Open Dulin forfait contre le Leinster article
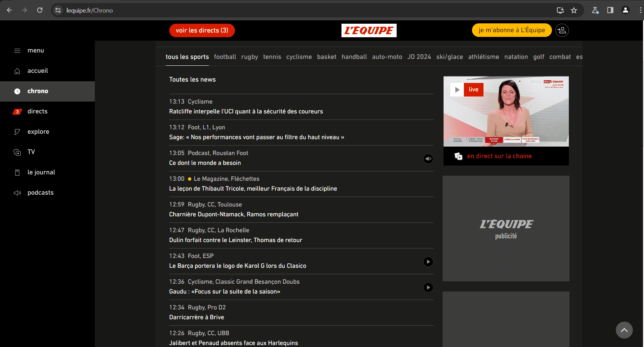The width and height of the screenshot is (644, 347). click(x=236, y=240)
